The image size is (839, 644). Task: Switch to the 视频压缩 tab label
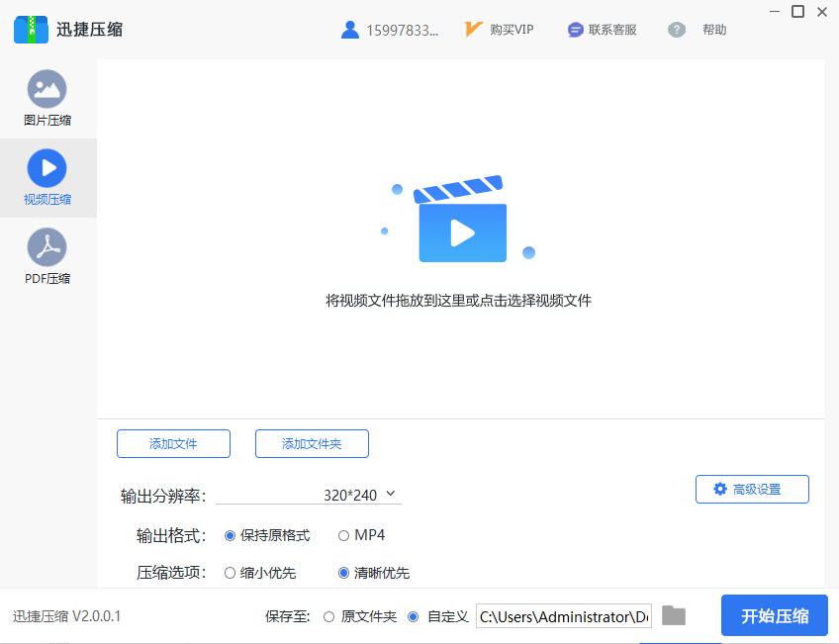pos(47,200)
